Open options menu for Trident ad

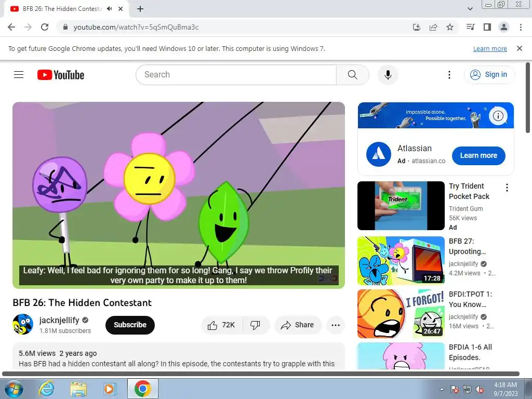(x=507, y=188)
